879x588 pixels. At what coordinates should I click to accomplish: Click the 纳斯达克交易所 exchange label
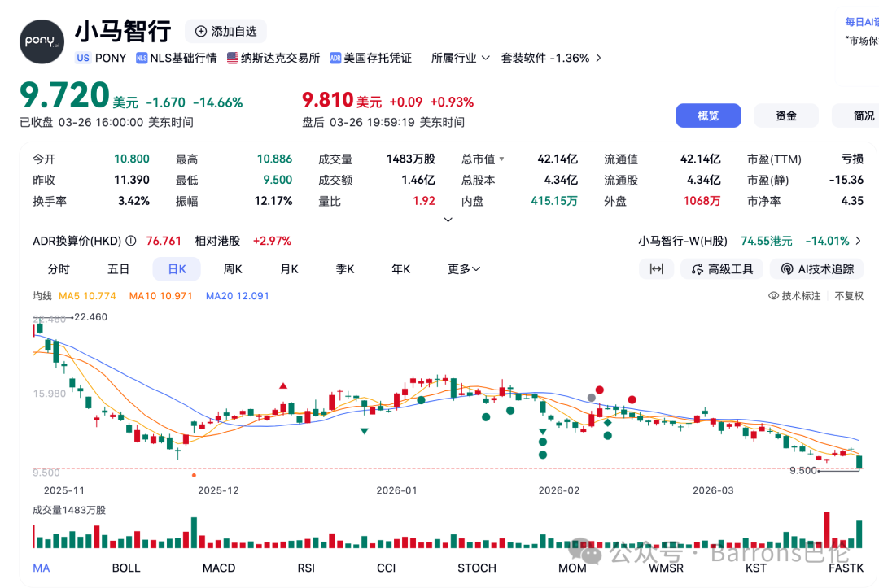pos(280,59)
